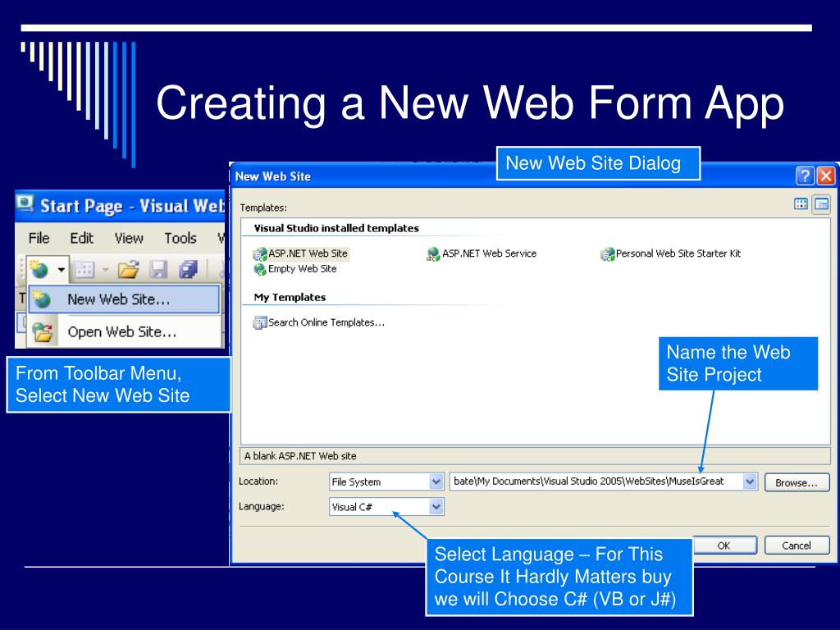Click the Save floppy disk toolbar icon

pos(158,269)
